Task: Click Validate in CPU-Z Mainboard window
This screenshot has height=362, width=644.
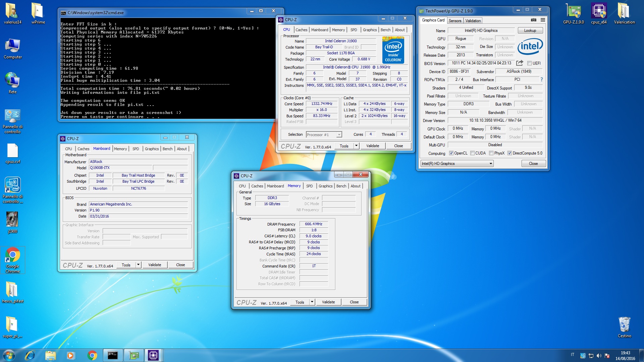Action: coord(155,265)
